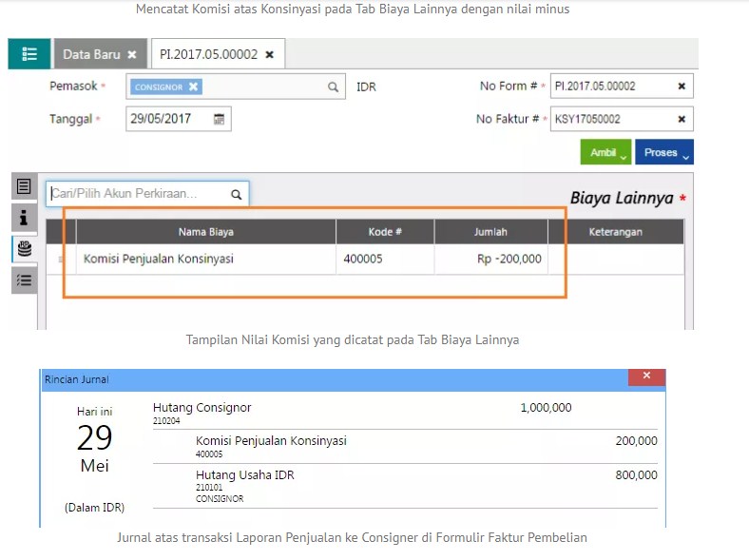Open the checklist sidebar tab icon
749x560 pixels.
pos(24,280)
